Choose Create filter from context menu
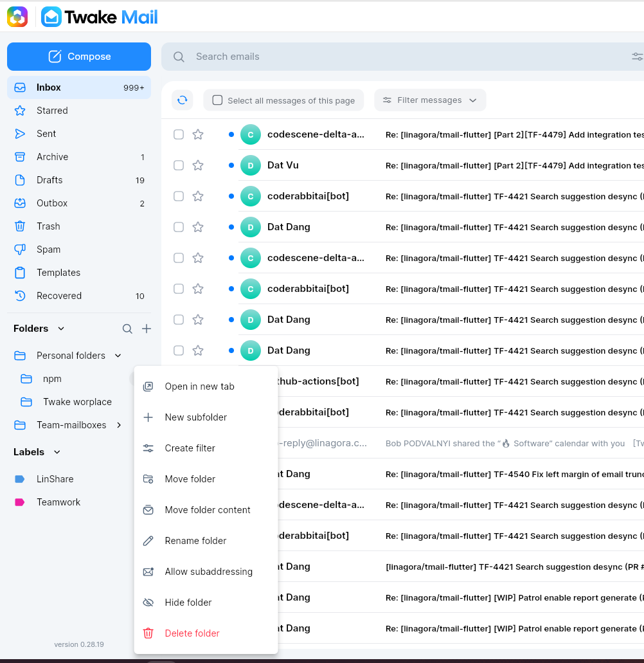 click(206, 448)
